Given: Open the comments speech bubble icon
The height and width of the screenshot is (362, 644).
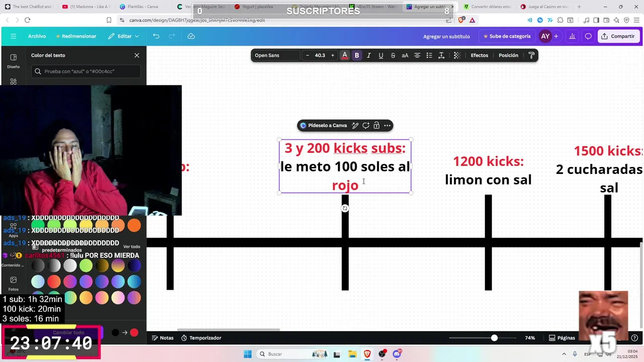Looking at the screenshot, I should click(x=588, y=36).
